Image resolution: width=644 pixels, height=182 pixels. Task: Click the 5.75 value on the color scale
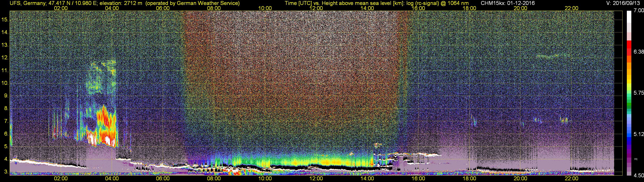(x=639, y=93)
